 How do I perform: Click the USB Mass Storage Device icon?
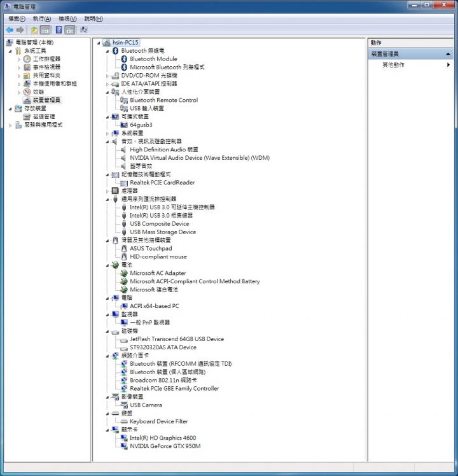[124, 232]
